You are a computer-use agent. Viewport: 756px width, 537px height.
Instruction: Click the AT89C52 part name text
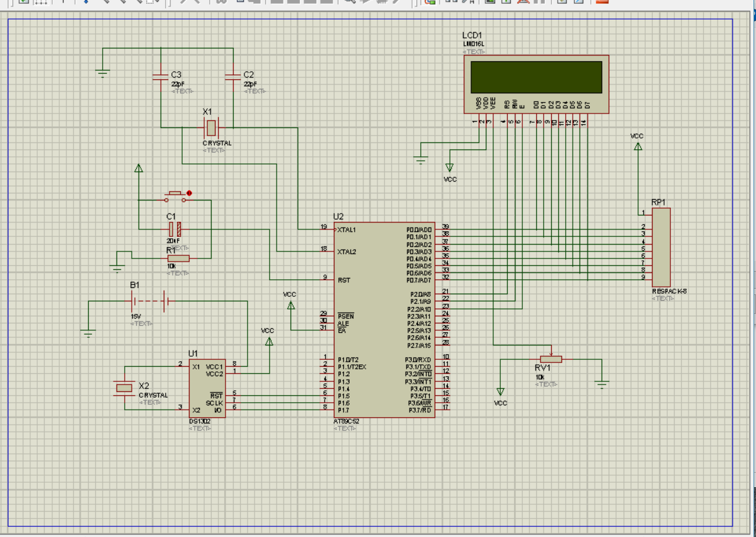point(346,422)
